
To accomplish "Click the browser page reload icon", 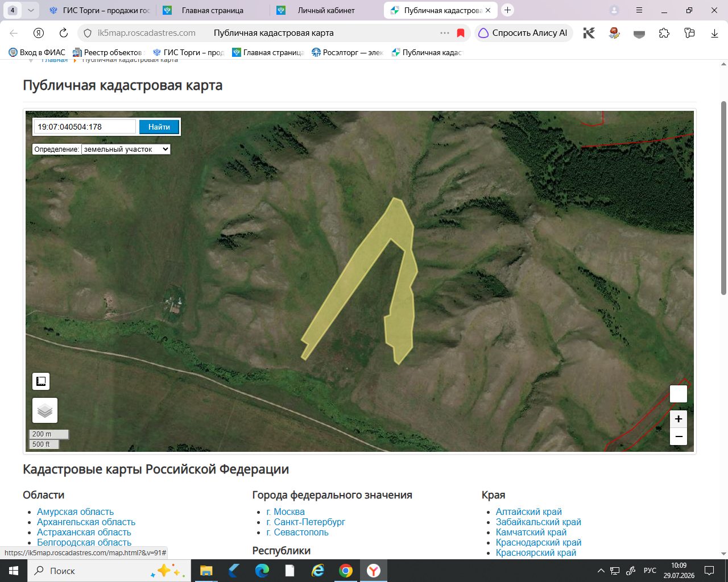I will point(64,33).
